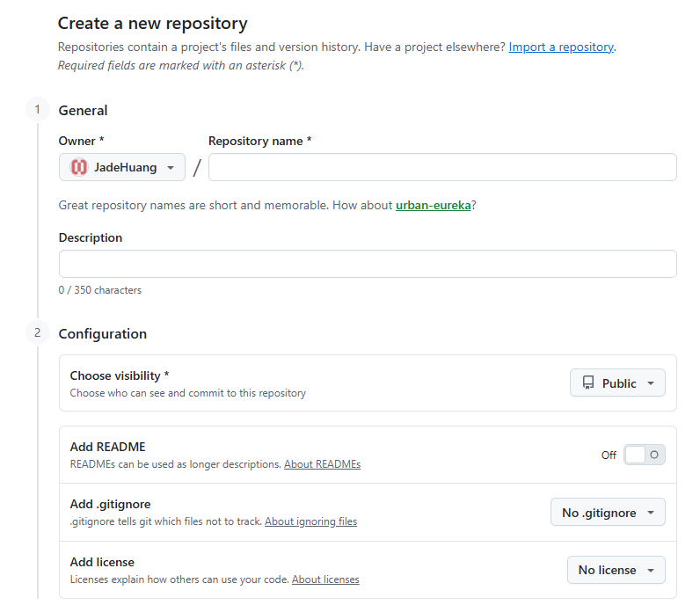Image resolution: width=700 pixels, height=612 pixels.
Task: Open the About ignoring files link
Action: coord(310,521)
